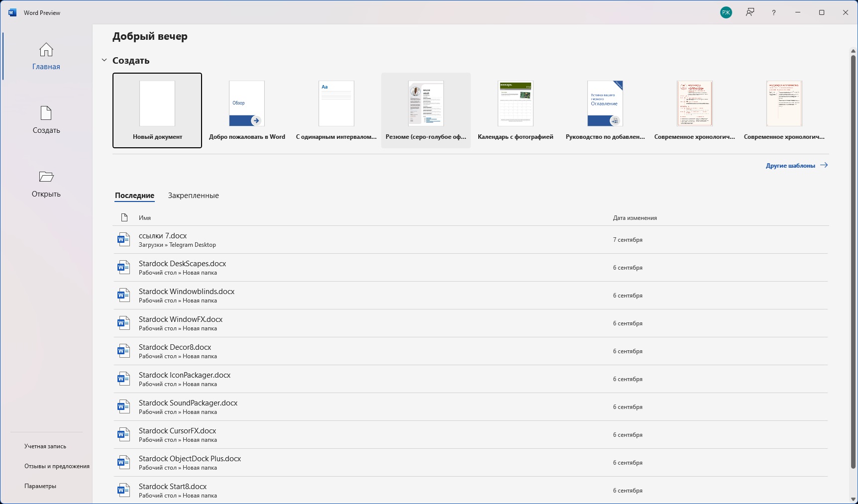The image size is (858, 504).
Task: Click Word file icon for Stardock WindowFX.docx
Action: [x=123, y=323]
